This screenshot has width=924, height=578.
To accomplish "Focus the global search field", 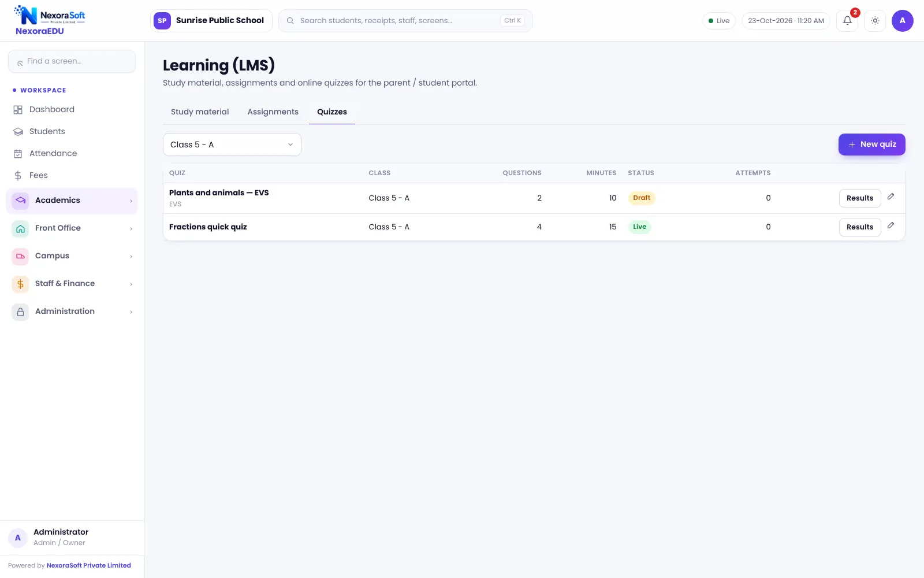I will click(405, 21).
